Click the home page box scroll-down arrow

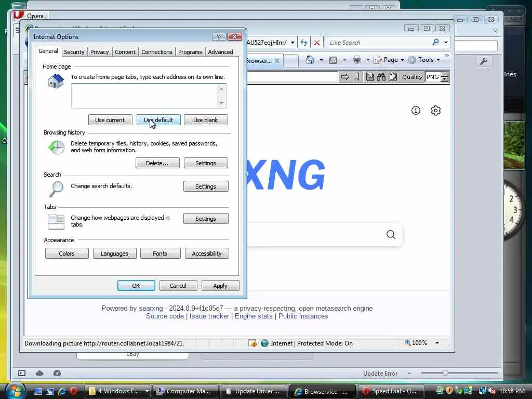tap(221, 103)
